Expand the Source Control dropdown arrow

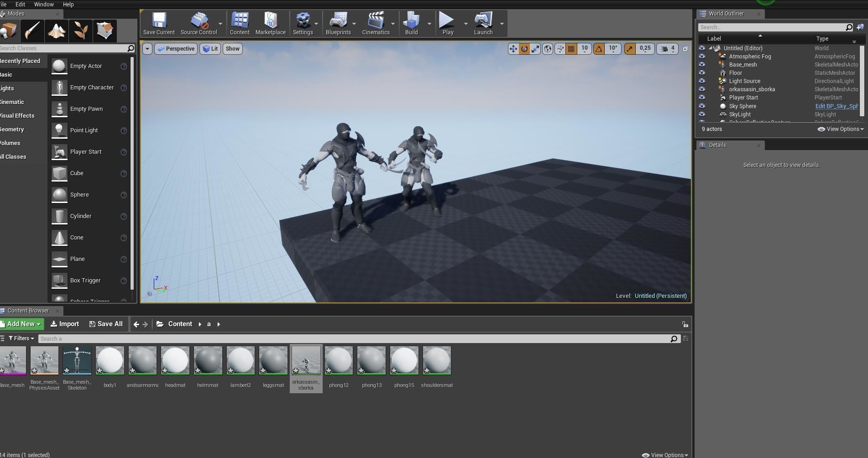tap(220, 24)
